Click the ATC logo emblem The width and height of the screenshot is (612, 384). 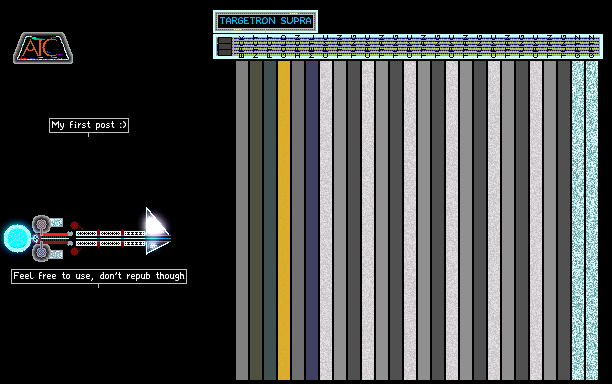pyautogui.click(x=43, y=48)
